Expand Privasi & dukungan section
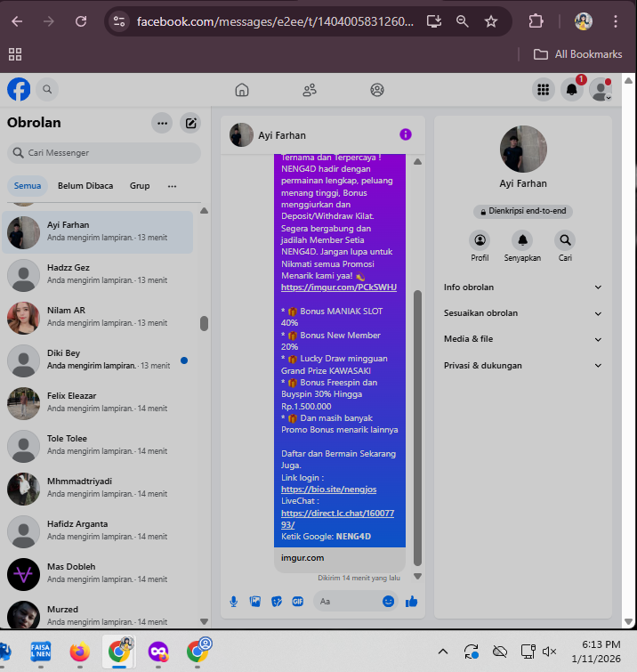 (x=522, y=366)
